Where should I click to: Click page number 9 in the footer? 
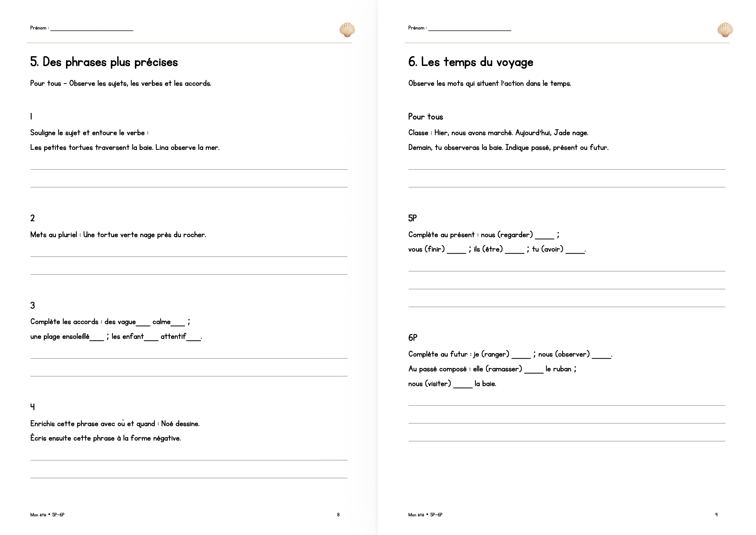[716, 515]
